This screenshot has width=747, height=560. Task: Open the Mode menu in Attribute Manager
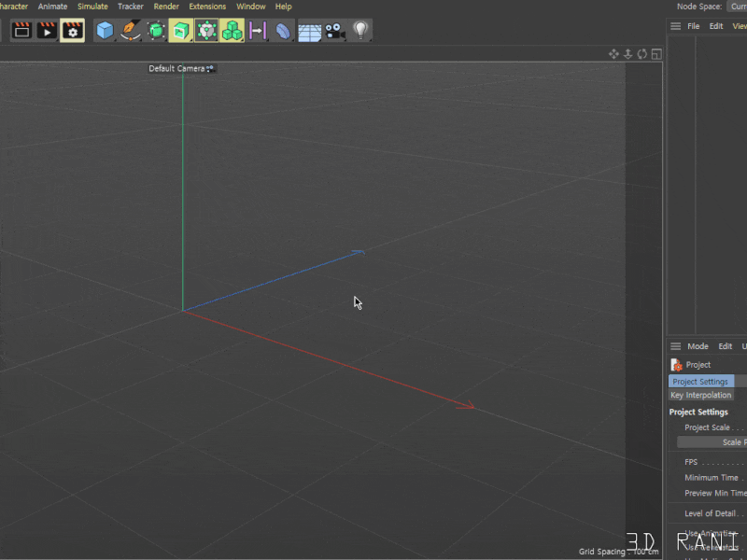pos(698,346)
